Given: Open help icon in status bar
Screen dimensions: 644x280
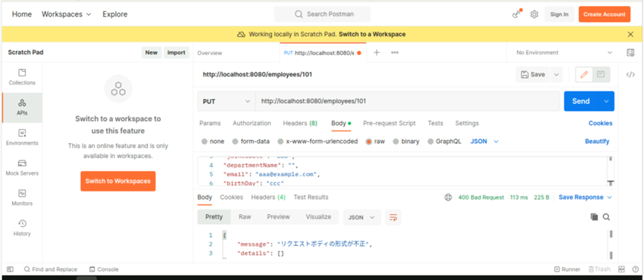Looking at the screenshot, I should point(636,269).
